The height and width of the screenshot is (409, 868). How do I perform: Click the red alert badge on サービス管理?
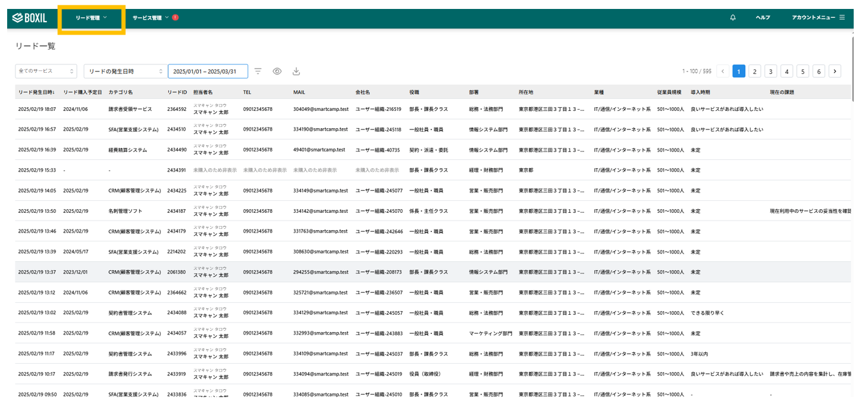pos(175,18)
